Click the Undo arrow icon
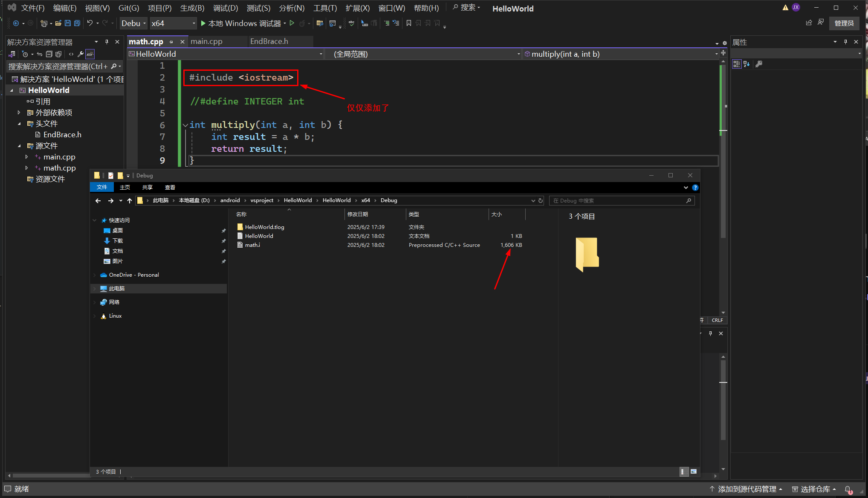This screenshot has width=868, height=498. (x=90, y=23)
